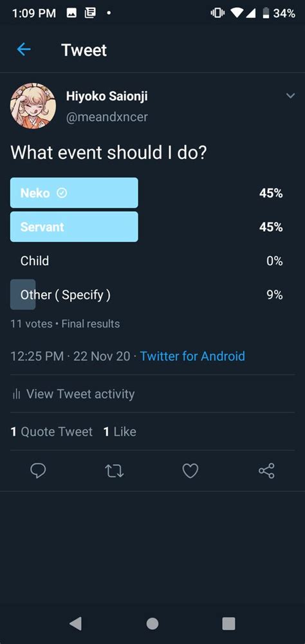View the 1 Like list
The width and height of the screenshot is (305, 644).
[x=120, y=432]
